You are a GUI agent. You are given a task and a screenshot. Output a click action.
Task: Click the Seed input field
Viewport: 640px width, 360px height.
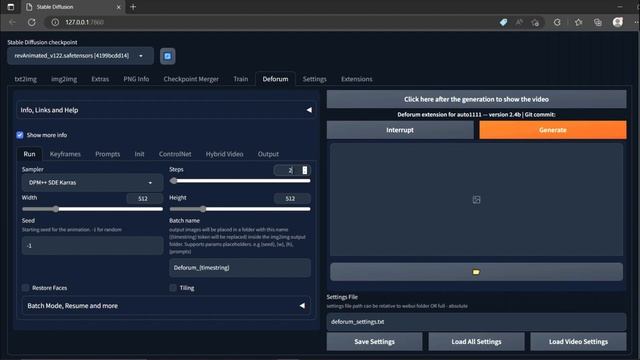click(x=92, y=246)
